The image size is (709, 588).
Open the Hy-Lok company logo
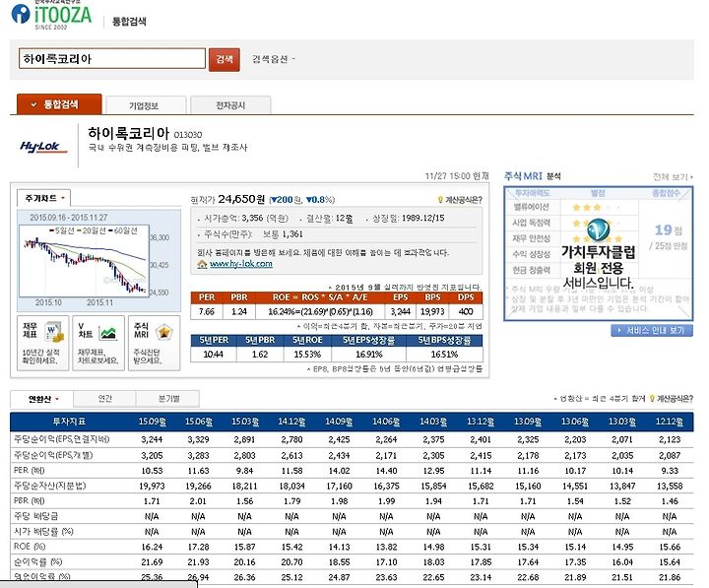(43, 147)
